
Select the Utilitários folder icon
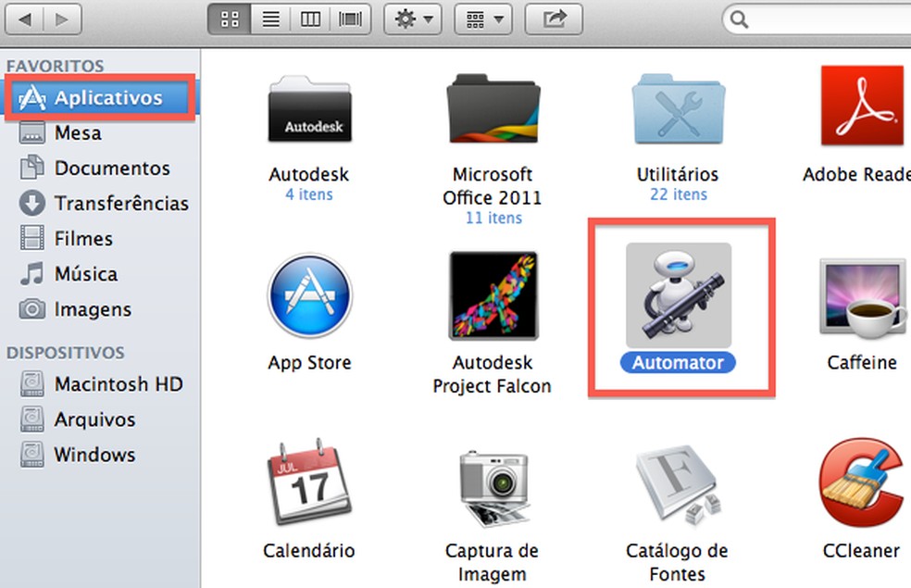coord(678,108)
